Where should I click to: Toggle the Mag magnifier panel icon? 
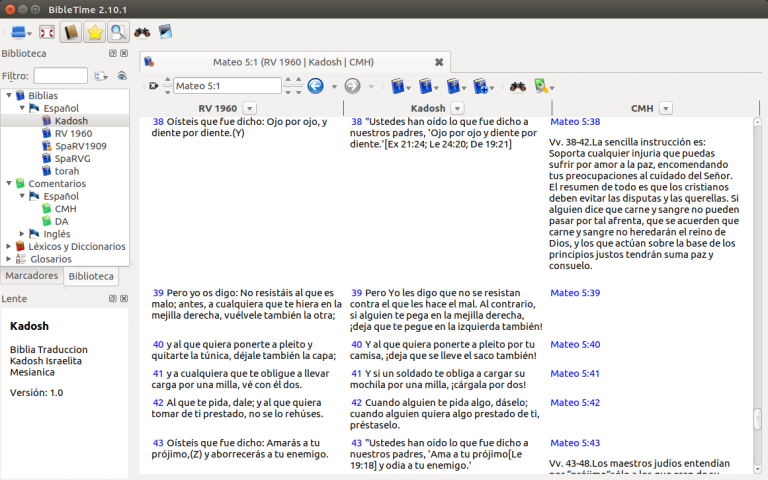click(x=118, y=33)
